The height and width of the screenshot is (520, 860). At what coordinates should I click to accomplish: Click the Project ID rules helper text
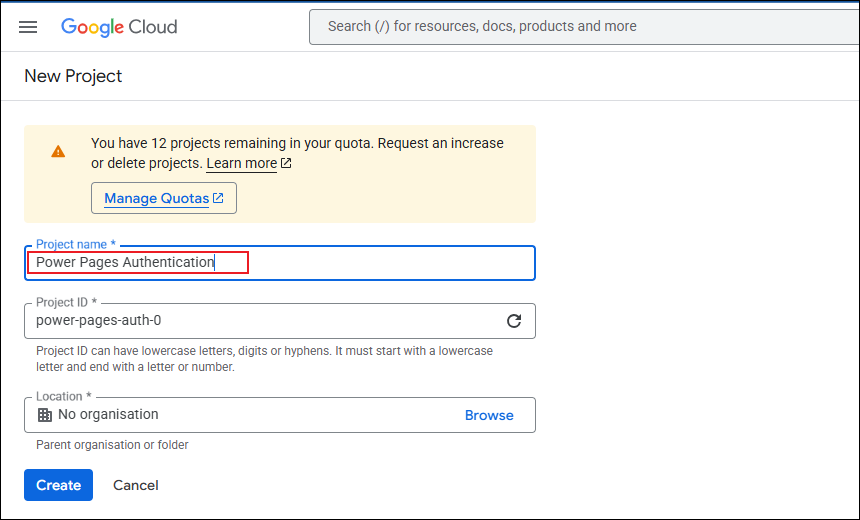pos(264,359)
